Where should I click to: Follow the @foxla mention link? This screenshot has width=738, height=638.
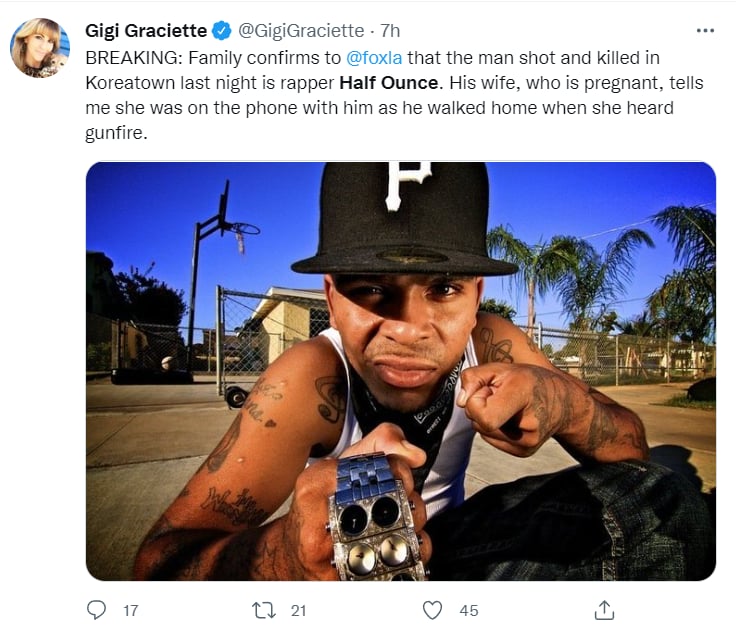(x=374, y=58)
